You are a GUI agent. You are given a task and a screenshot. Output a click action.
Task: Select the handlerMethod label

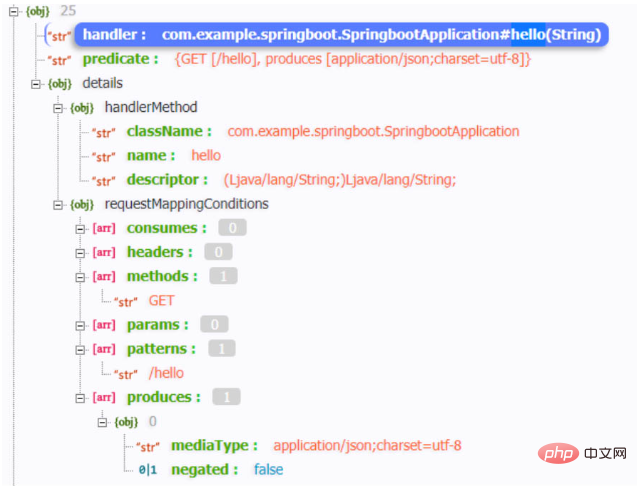pos(151,107)
